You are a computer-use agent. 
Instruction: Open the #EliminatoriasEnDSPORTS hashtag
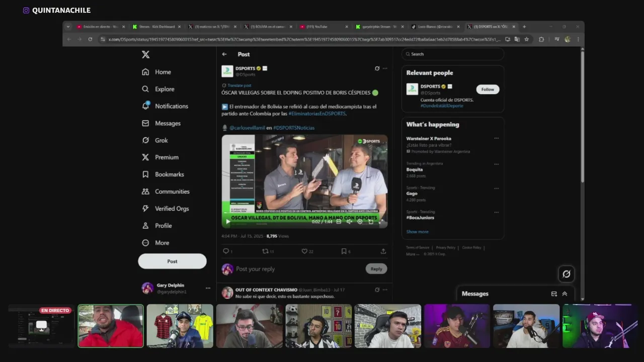[317, 114]
